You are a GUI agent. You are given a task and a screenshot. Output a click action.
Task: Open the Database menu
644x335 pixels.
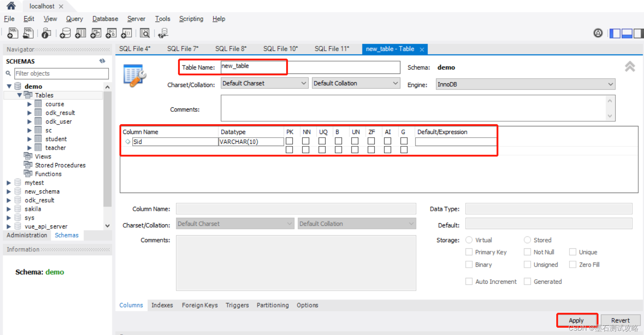click(105, 19)
